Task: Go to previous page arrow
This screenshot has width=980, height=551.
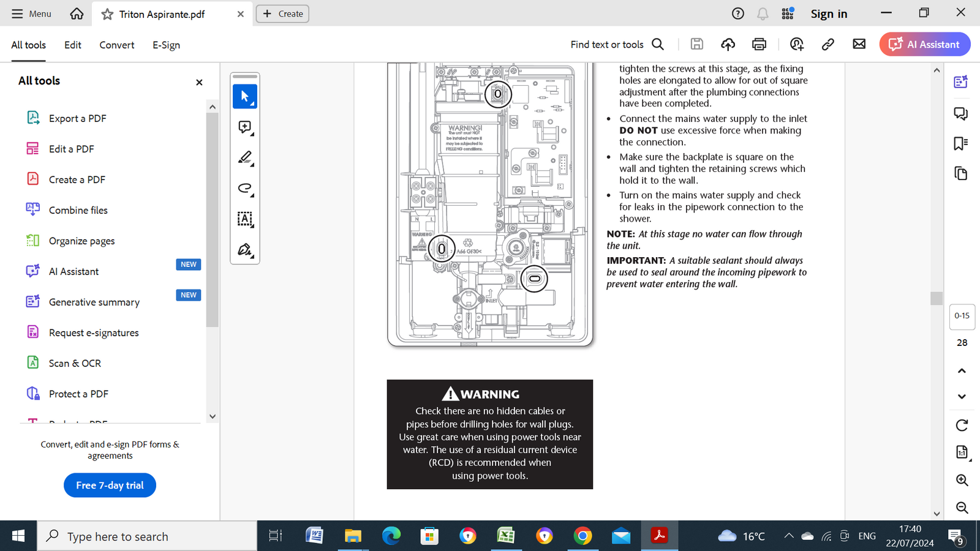Action: coord(962,371)
